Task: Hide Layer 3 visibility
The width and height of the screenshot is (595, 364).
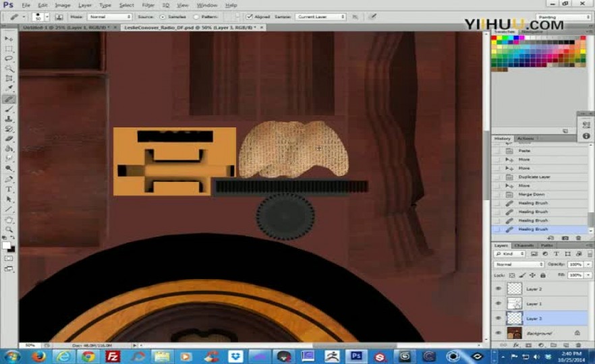Action: 499,318
